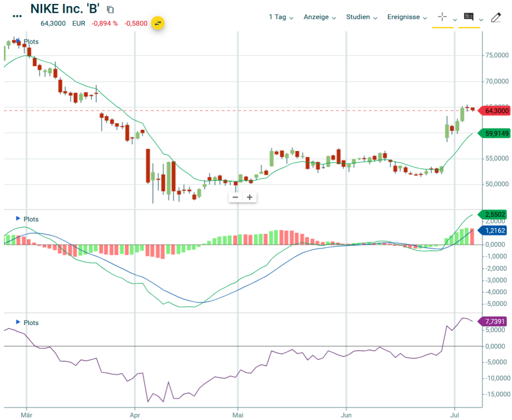512x420 pixels.
Task: Click the -15,0000 value on lower axis
Action: click(x=497, y=394)
